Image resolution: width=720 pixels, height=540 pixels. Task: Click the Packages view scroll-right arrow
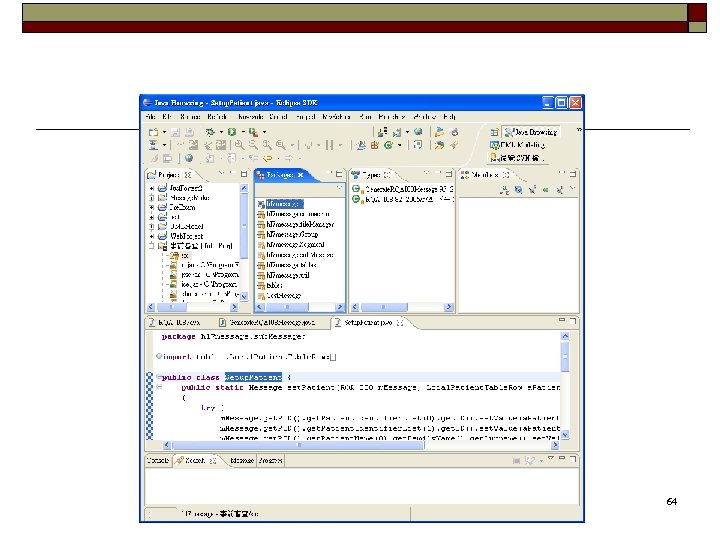click(340, 307)
